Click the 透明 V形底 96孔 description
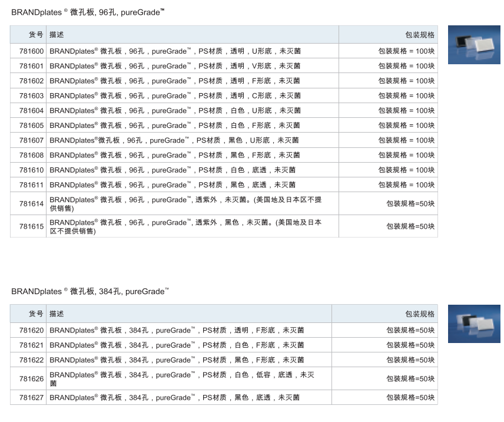The width and height of the screenshot is (504, 422). coord(175,66)
